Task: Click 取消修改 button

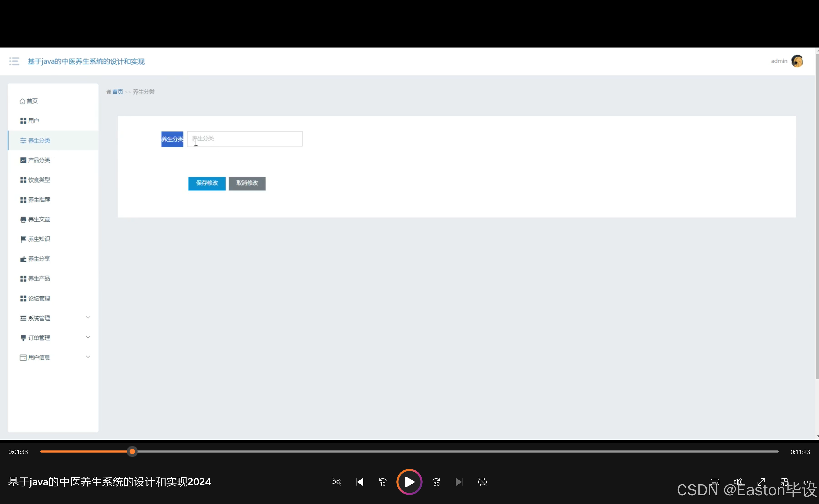Action: pyautogui.click(x=247, y=183)
